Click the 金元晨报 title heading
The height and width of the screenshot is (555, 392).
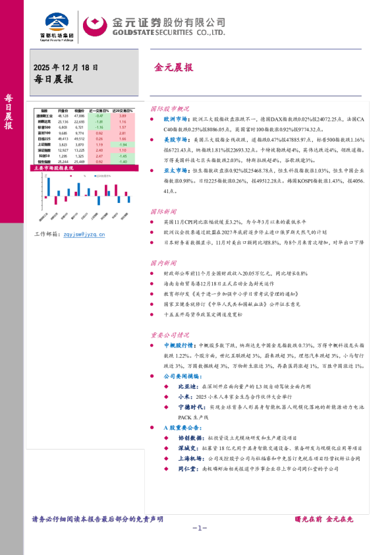173,68
